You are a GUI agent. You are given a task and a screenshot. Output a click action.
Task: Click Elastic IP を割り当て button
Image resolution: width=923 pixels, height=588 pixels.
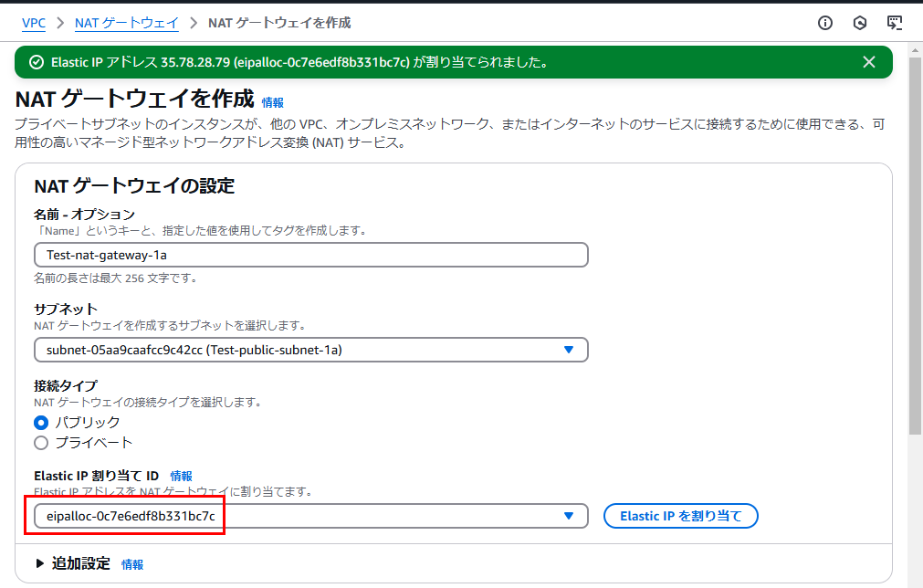click(x=681, y=516)
